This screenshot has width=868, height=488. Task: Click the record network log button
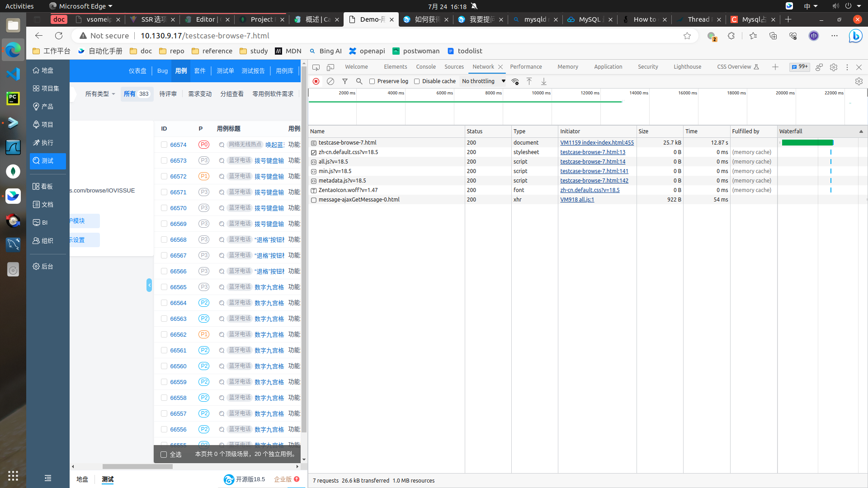316,81
